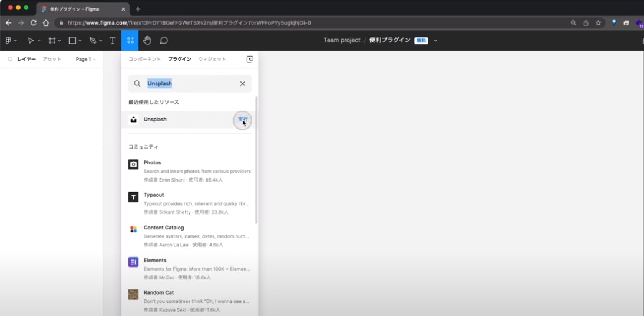The height and width of the screenshot is (316, 644).
Task: Open the Random Cat plugin
Action: click(x=190, y=301)
